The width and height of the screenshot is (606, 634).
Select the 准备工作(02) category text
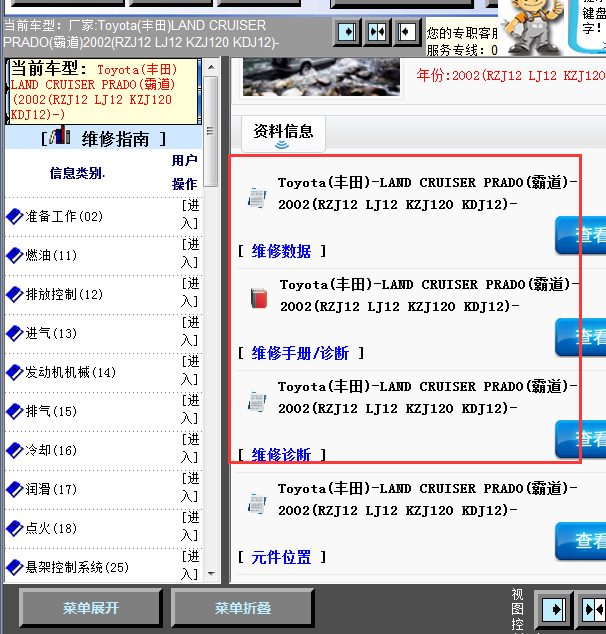(64, 216)
